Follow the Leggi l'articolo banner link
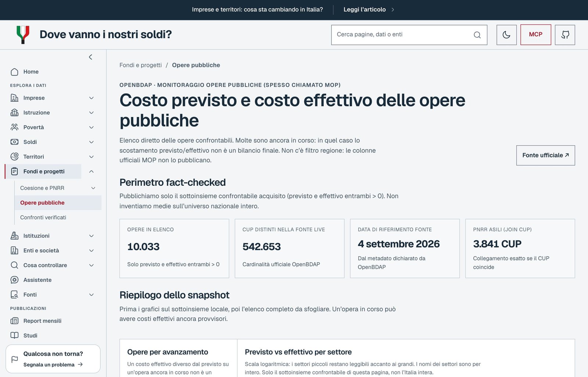This screenshot has height=377, width=588. pos(369,10)
